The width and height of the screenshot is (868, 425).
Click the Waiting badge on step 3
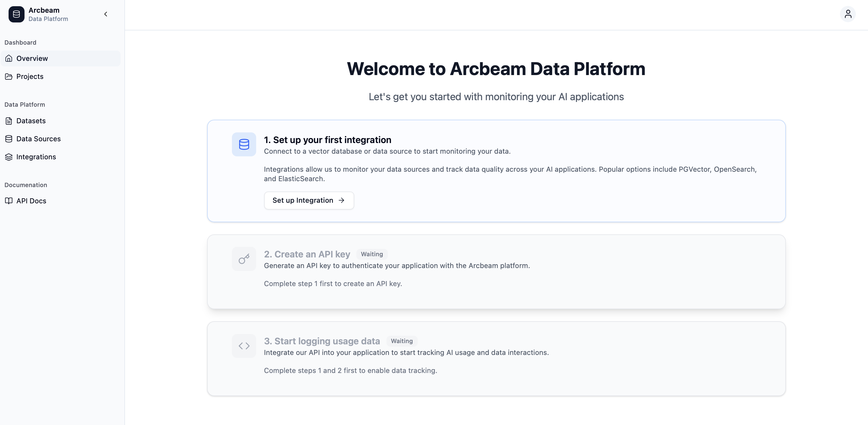coord(401,341)
